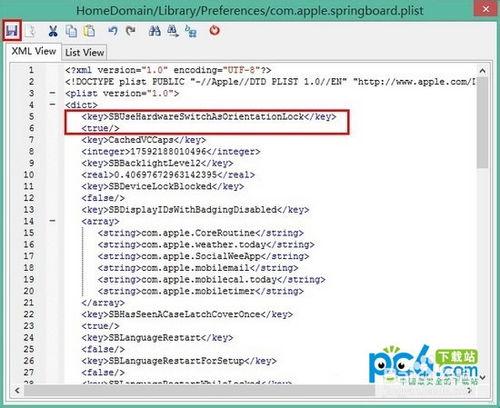Click the grayed-out Redo arrow icon
This screenshot has height=408, width=500.
point(131,31)
